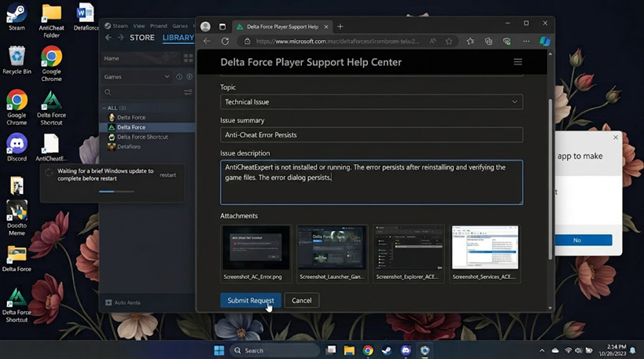Open Discord icon on taskbar
The width and height of the screenshot is (644, 359).
[x=406, y=350]
